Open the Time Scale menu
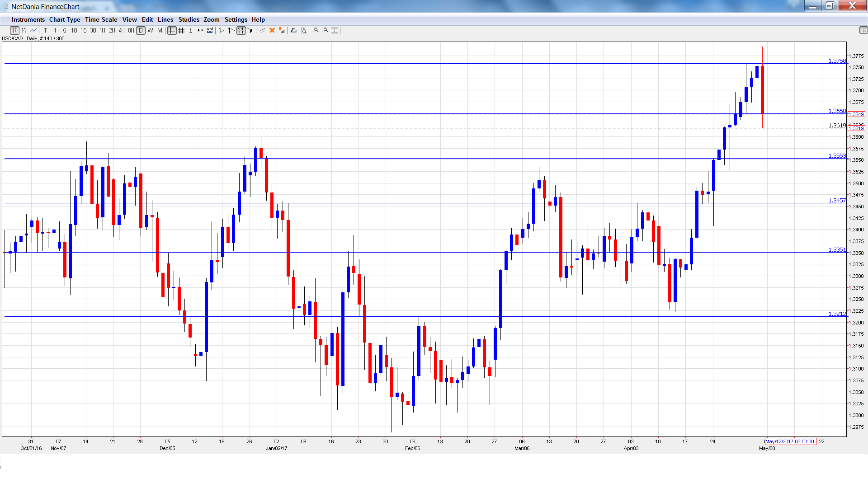Screen dimensions: 868x488 coord(101,19)
